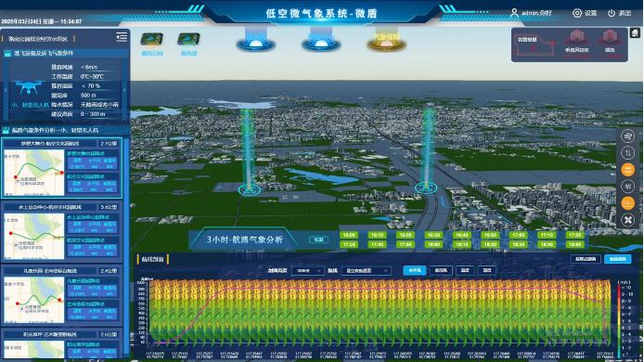Select the 2.7公里 route map thumbnail
644x362 pixels.
(x=33, y=172)
